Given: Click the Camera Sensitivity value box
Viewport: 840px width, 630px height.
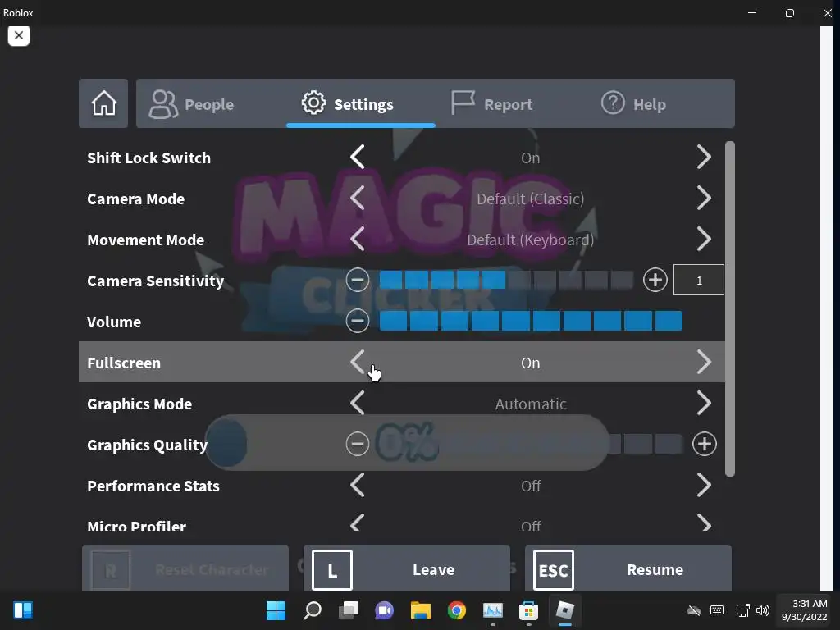Looking at the screenshot, I should click(x=699, y=280).
